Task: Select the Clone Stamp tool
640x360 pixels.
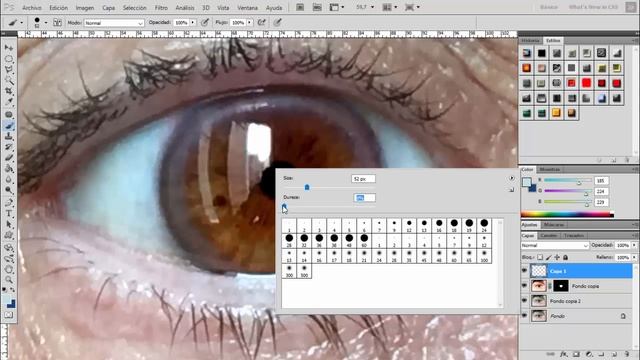Action: tap(9, 136)
